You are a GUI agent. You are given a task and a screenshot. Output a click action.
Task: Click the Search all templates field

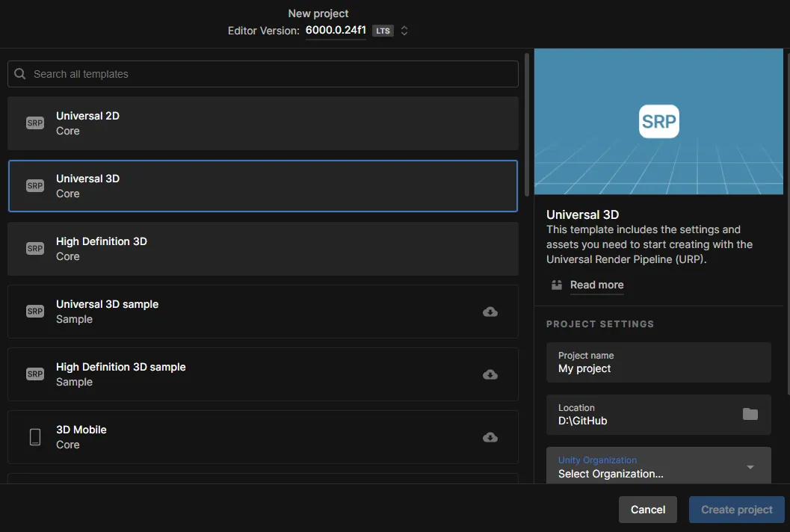click(263, 74)
